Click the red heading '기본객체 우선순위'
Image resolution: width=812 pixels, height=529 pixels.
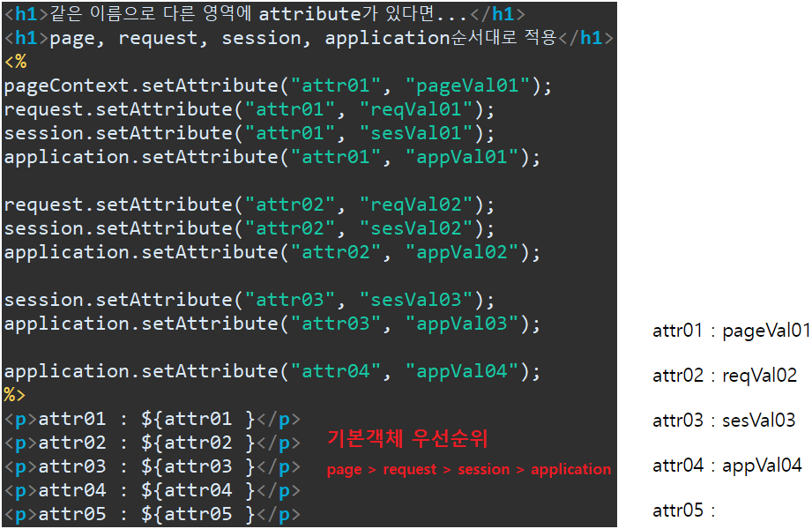point(407,439)
